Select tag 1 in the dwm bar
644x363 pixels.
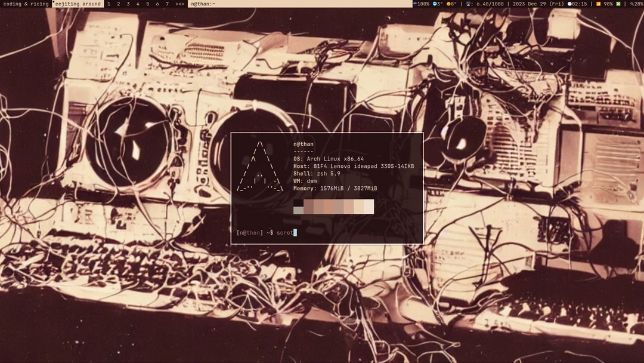tap(110, 4)
